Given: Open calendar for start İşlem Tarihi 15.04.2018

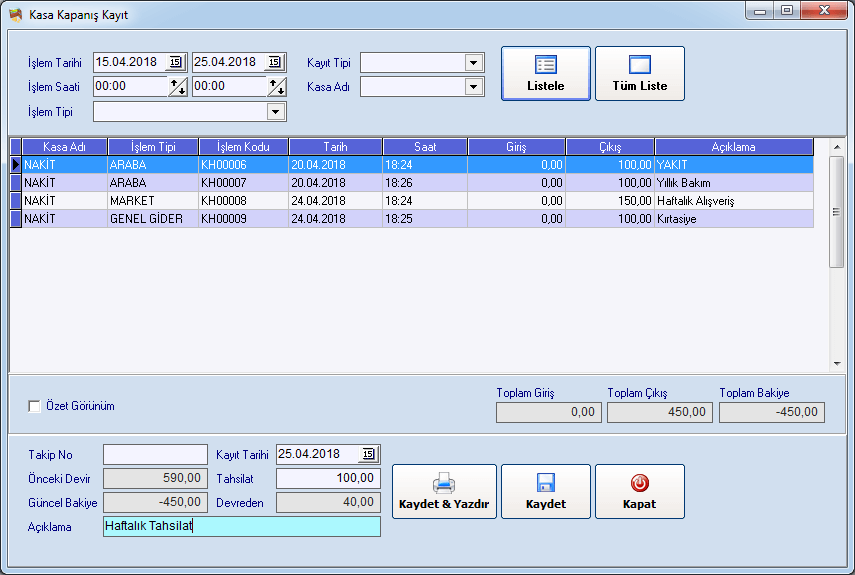Looking at the screenshot, I should point(176,62).
